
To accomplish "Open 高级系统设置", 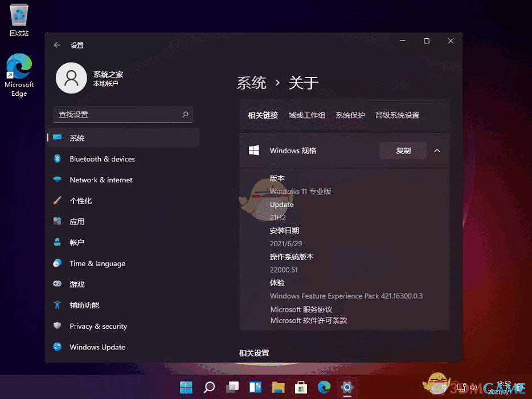I will [x=397, y=115].
